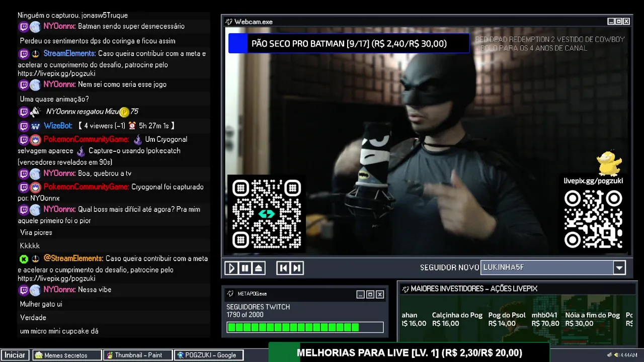Click 'mhb041' investor entry
644x362 pixels.
point(545,319)
